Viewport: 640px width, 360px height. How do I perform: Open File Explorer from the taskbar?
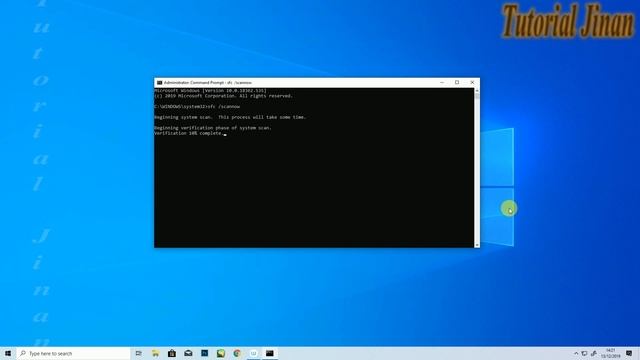156,353
